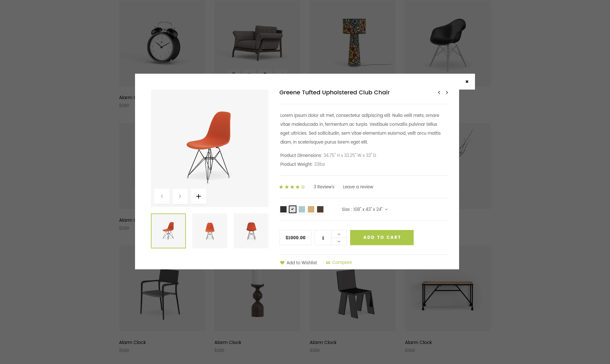Show next chair image in gallery
This screenshot has width=610, height=364.
click(180, 196)
